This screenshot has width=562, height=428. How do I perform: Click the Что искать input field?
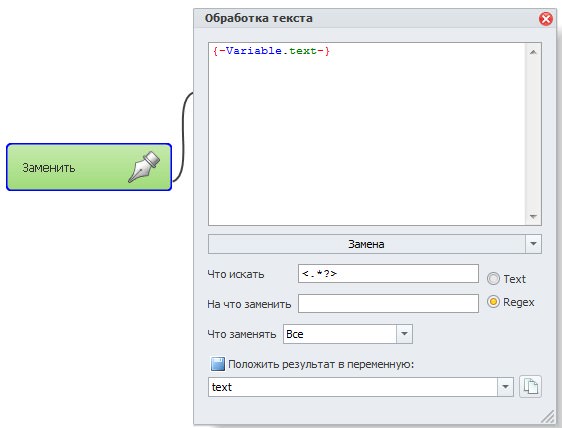[x=388, y=274]
